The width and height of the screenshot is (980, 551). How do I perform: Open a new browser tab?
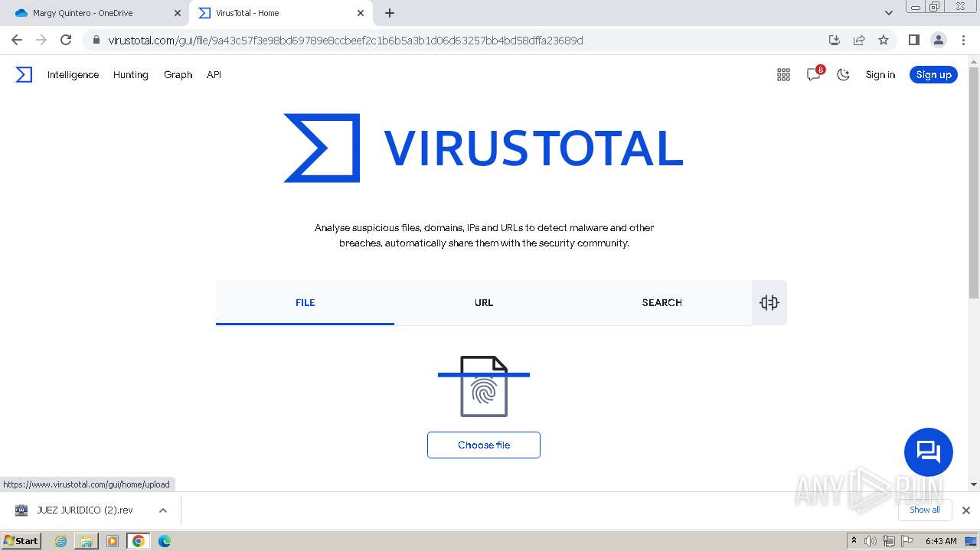[x=390, y=13]
